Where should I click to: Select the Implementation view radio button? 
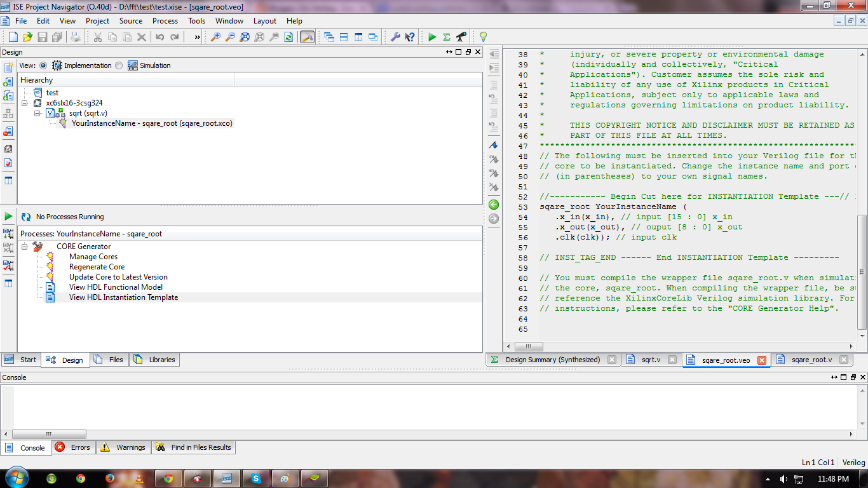tap(43, 65)
